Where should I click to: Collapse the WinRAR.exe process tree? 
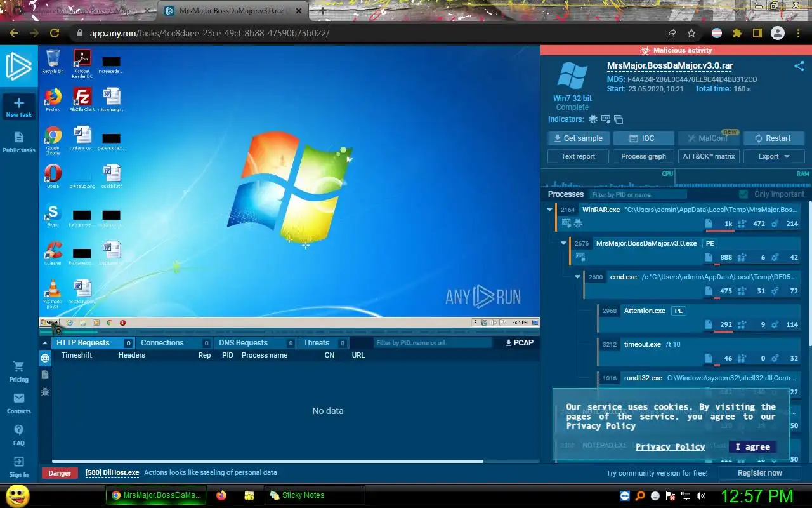click(x=549, y=210)
